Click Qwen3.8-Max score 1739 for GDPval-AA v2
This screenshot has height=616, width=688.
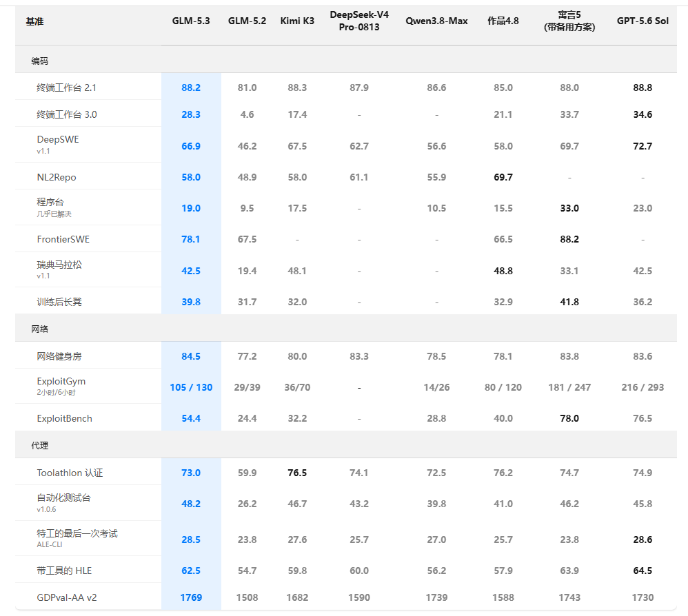pos(436,597)
